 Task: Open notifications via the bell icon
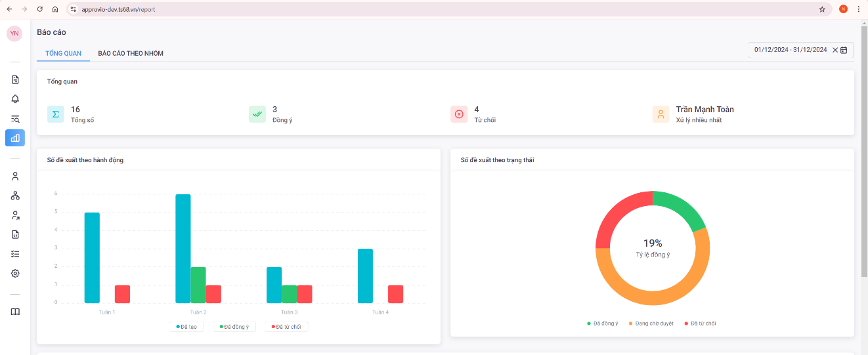(x=15, y=99)
